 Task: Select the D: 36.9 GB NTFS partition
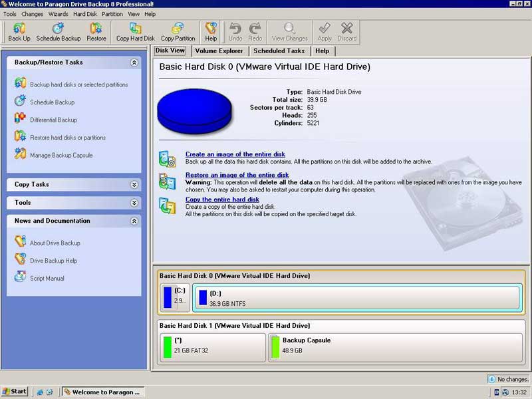click(x=356, y=298)
